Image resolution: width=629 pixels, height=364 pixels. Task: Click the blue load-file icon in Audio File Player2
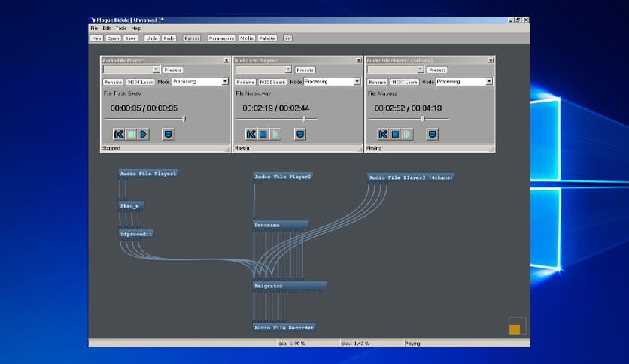[x=300, y=135]
